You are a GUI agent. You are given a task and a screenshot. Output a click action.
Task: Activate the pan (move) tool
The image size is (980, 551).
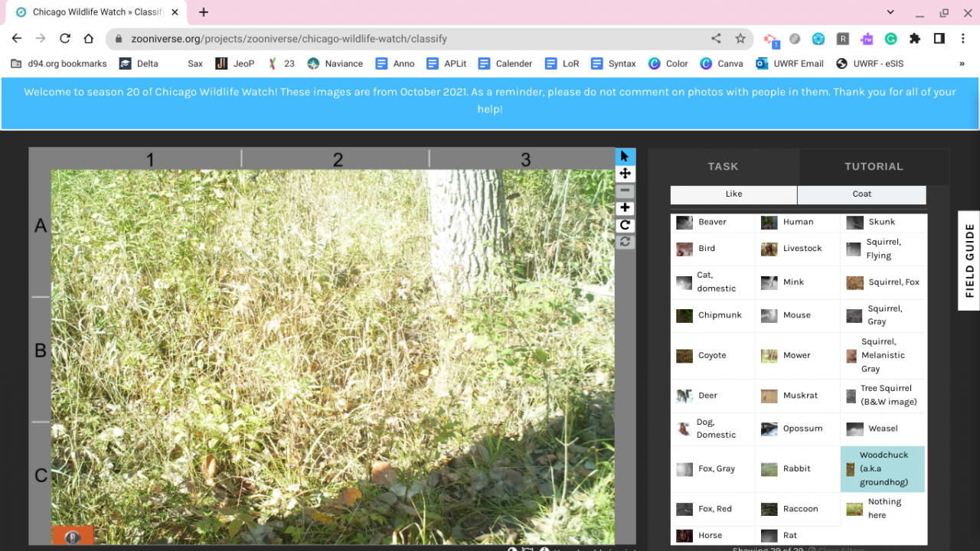(x=625, y=174)
